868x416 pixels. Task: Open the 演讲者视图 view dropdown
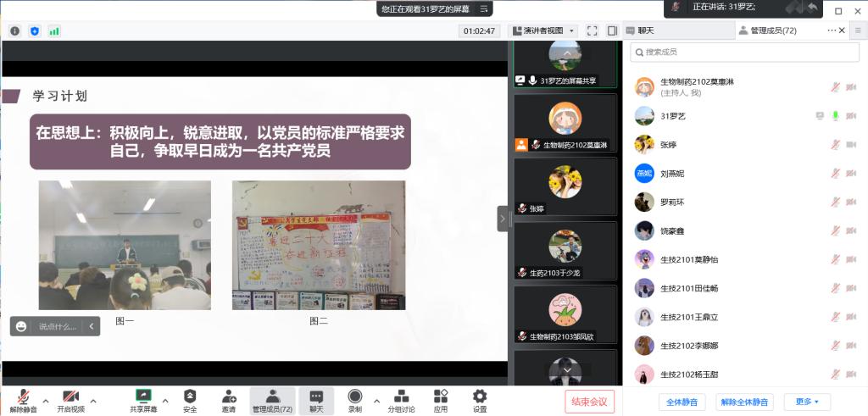(x=544, y=31)
